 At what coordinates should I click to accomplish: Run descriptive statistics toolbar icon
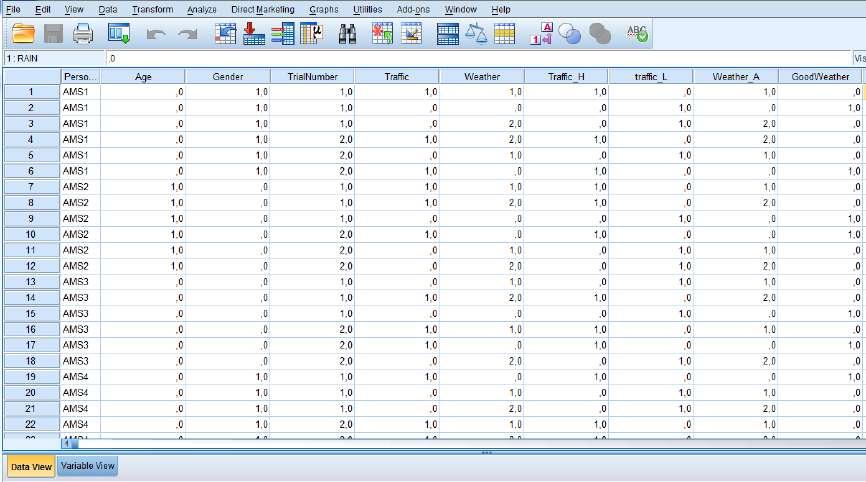click(311, 34)
